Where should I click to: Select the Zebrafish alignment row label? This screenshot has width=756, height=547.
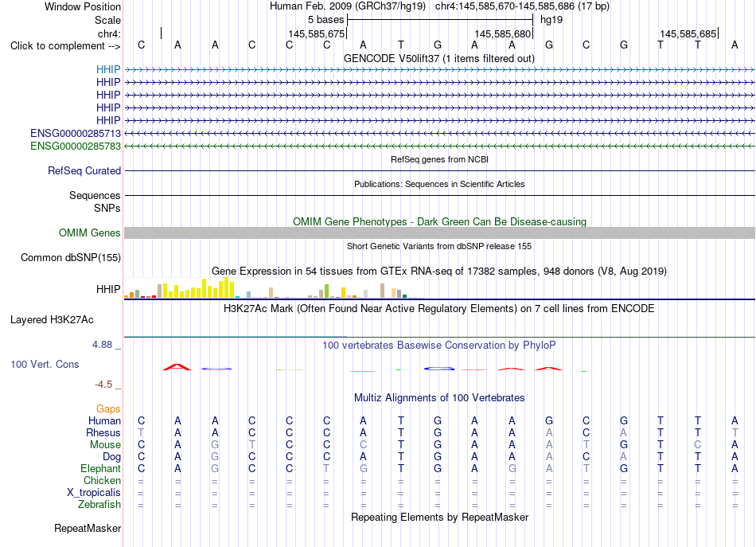[99, 505]
